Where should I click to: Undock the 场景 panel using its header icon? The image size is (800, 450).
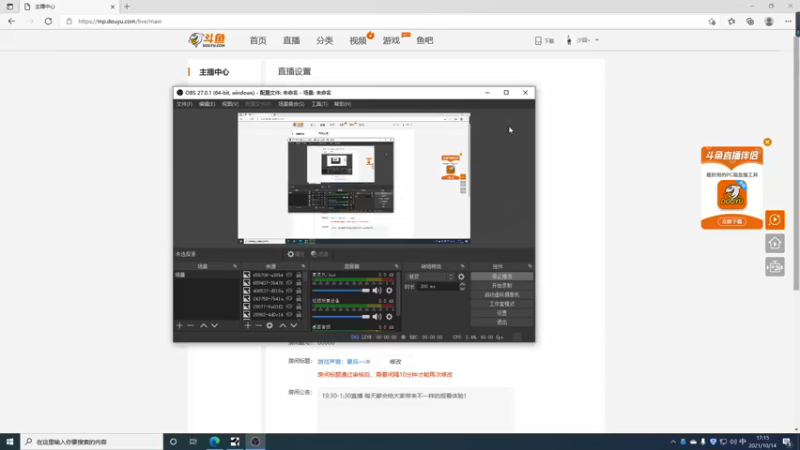coord(235,266)
